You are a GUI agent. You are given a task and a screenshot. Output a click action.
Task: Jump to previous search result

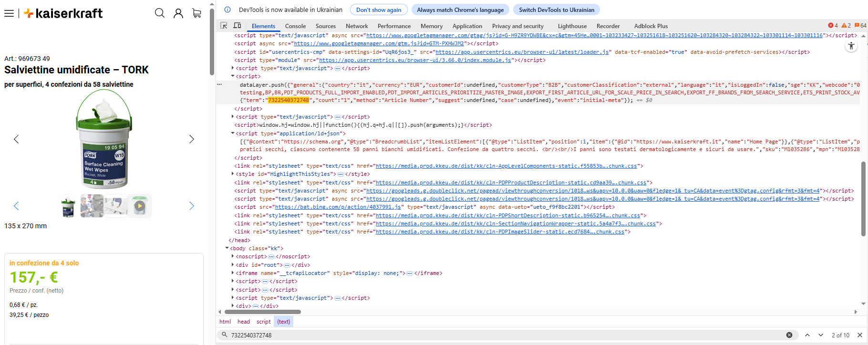(x=807, y=335)
